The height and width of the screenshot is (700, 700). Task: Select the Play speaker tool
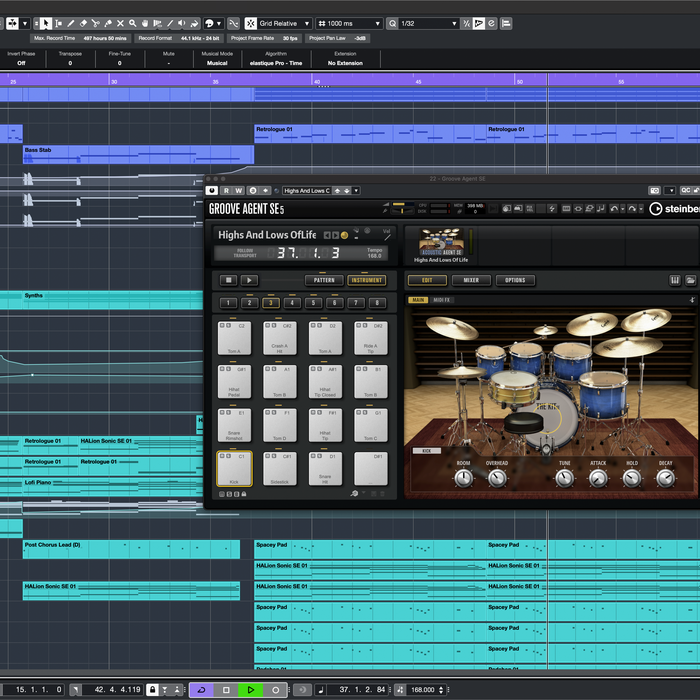(x=182, y=24)
